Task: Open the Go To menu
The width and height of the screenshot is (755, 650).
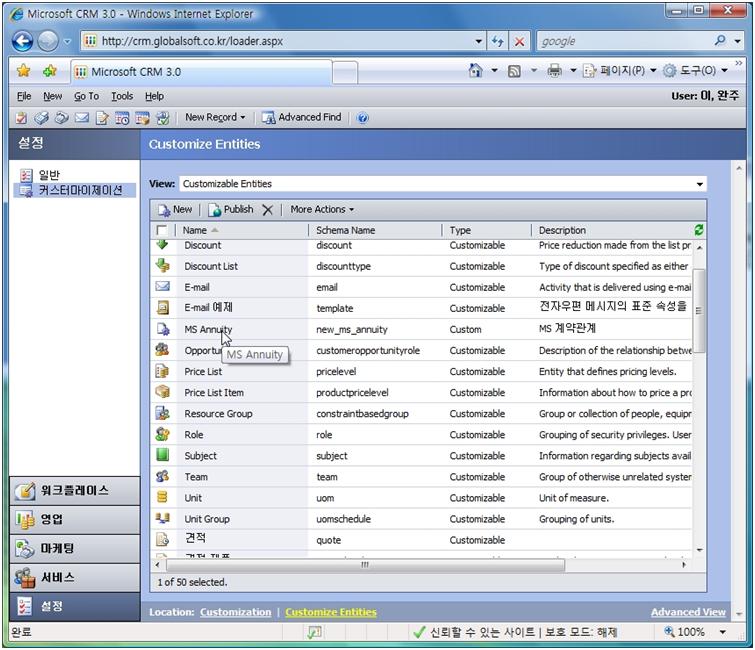Action: (x=86, y=96)
